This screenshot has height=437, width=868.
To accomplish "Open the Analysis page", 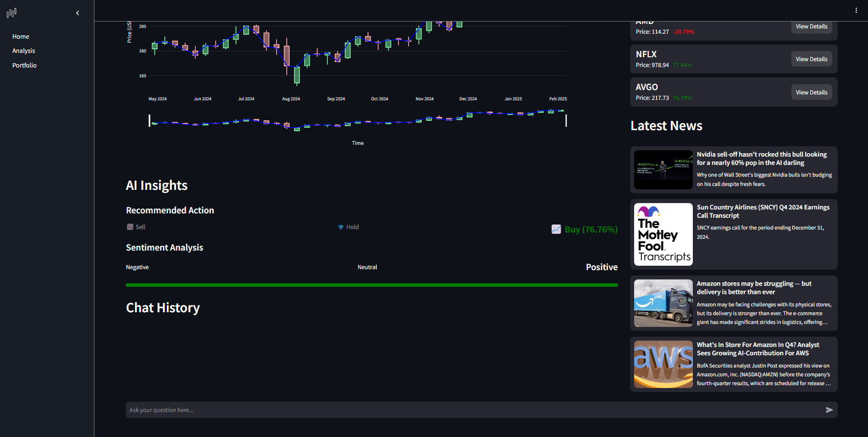I will click(23, 51).
